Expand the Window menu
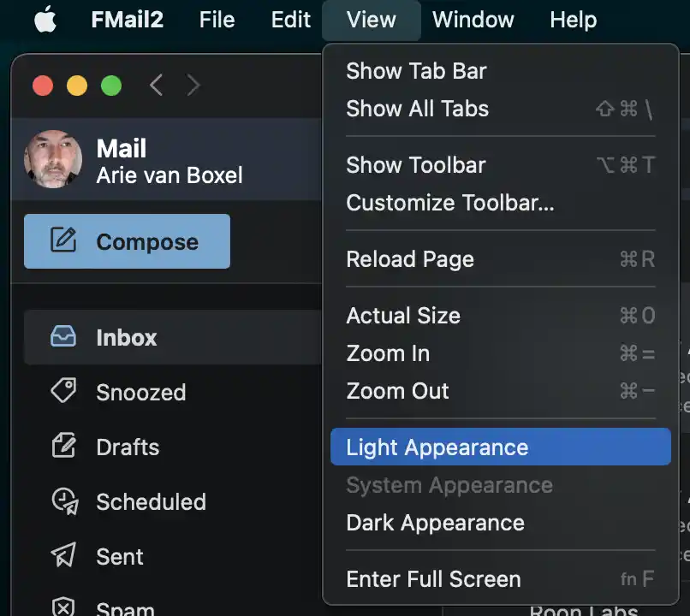This screenshot has height=616, width=690. pyautogui.click(x=473, y=20)
